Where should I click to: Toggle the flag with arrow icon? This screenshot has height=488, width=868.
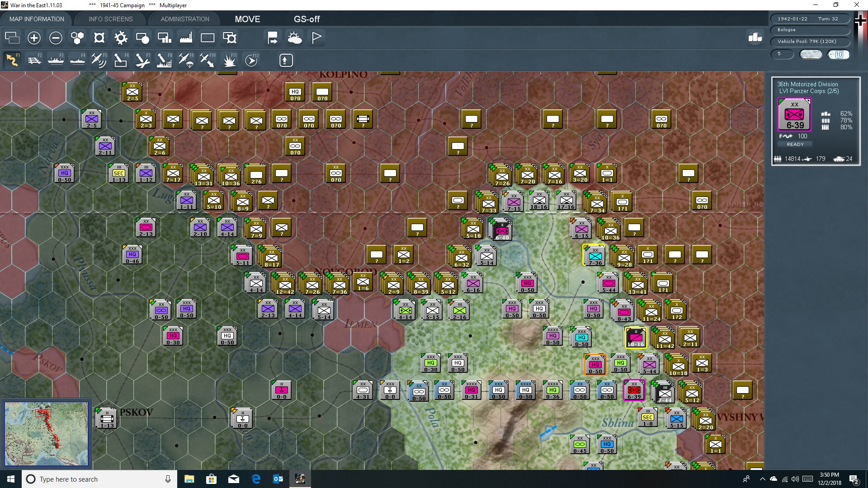[x=273, y=38]
